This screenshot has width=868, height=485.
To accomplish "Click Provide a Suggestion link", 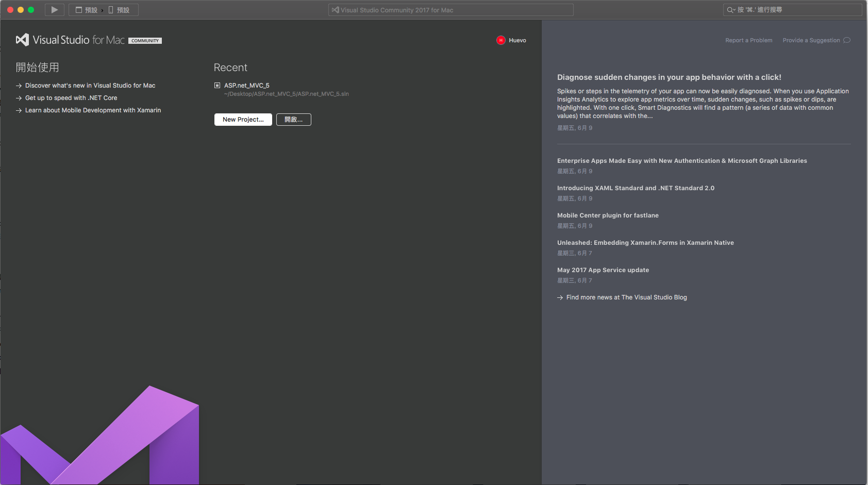I will tap(811, 40).
